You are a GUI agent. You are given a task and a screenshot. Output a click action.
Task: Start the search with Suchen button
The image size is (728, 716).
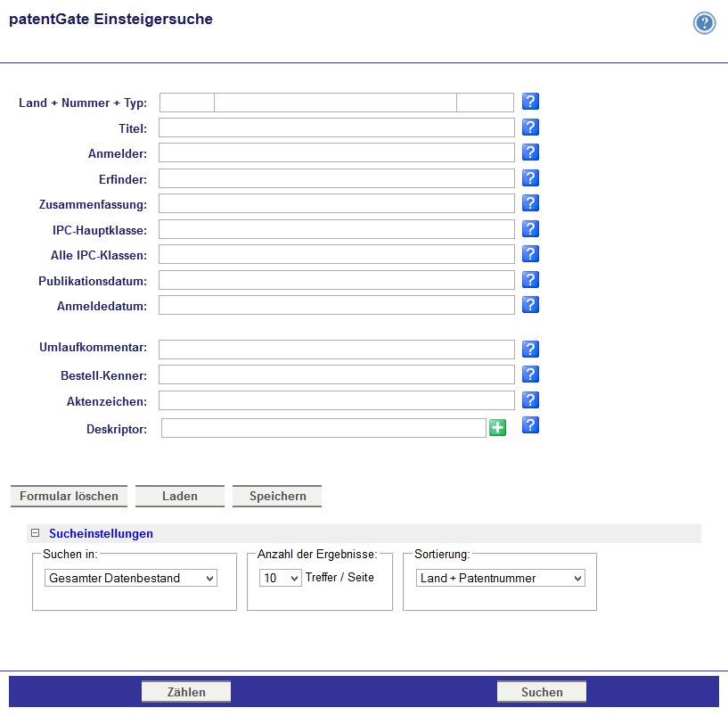542,692
